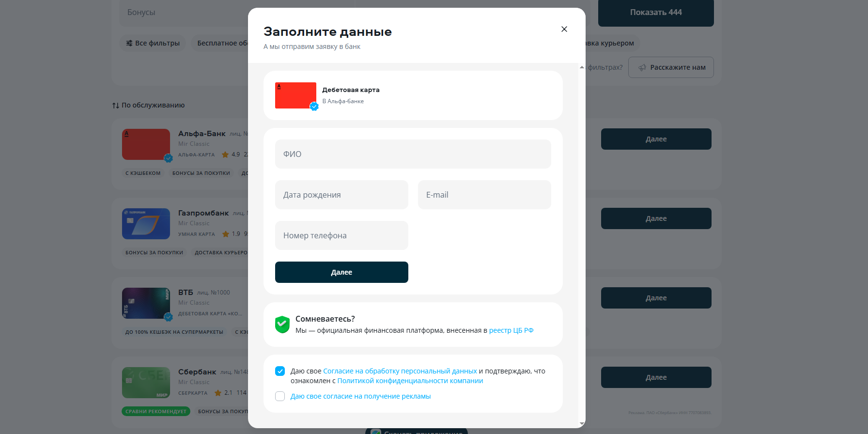Click the megaphone icon in Расскажите нам
The width and height of the screenshot is (868, 434).
(642, 68)
